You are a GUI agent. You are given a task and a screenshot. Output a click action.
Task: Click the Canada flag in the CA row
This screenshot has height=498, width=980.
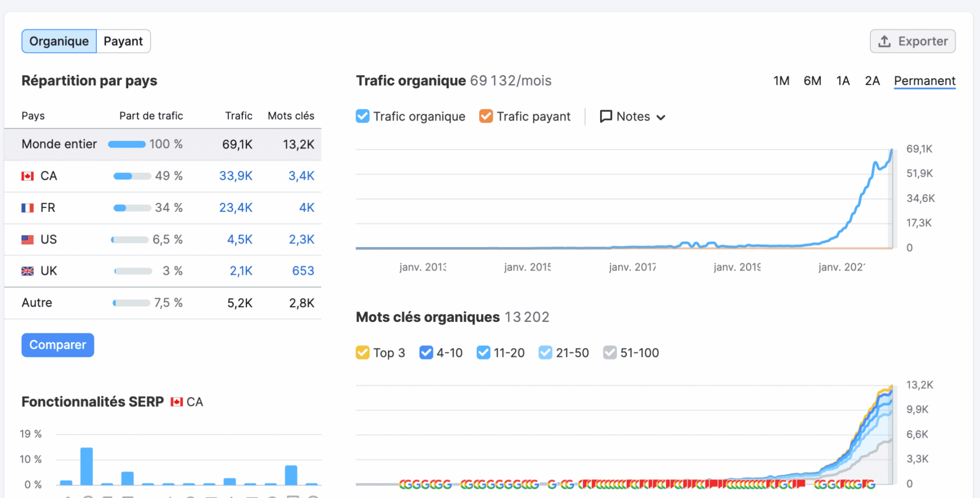[28, 176]
